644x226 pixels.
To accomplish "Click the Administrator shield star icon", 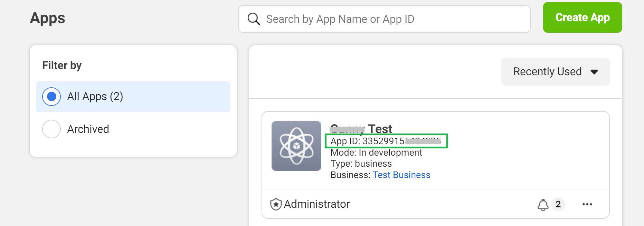I will 276,204.
